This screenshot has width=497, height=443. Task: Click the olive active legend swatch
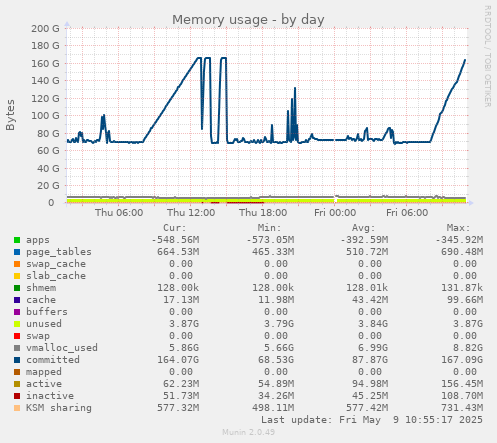pyautogui.click(x=17, y=384)
